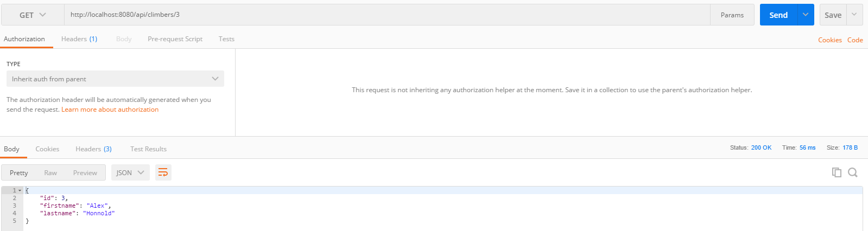Select the response Cookies tab

[47, 149]
